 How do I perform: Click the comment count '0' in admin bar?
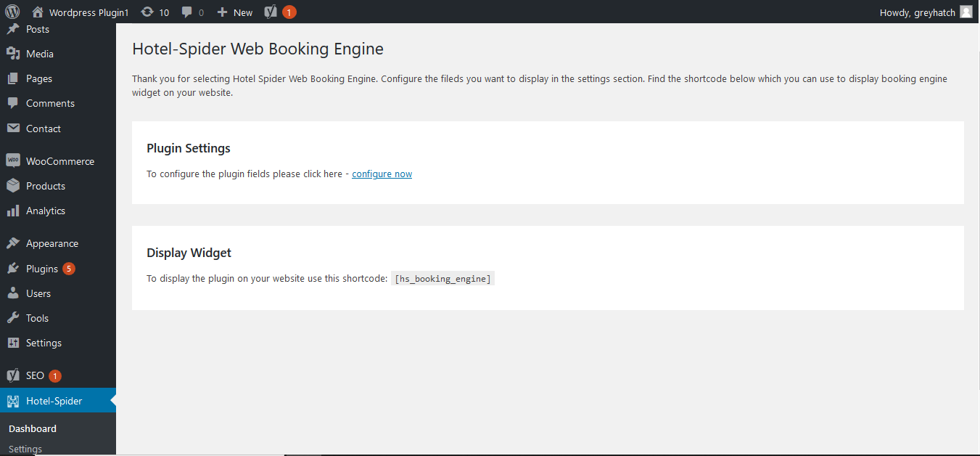point(201,12)
